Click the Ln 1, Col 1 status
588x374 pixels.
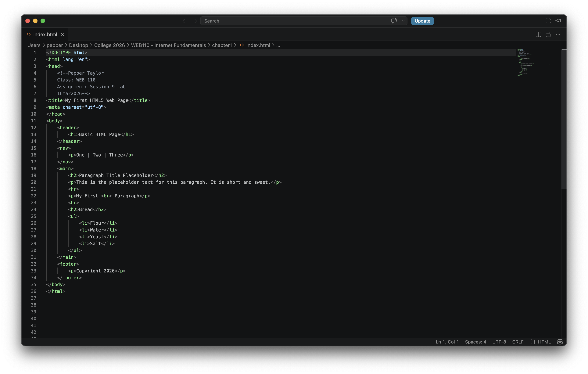[447, 342]
